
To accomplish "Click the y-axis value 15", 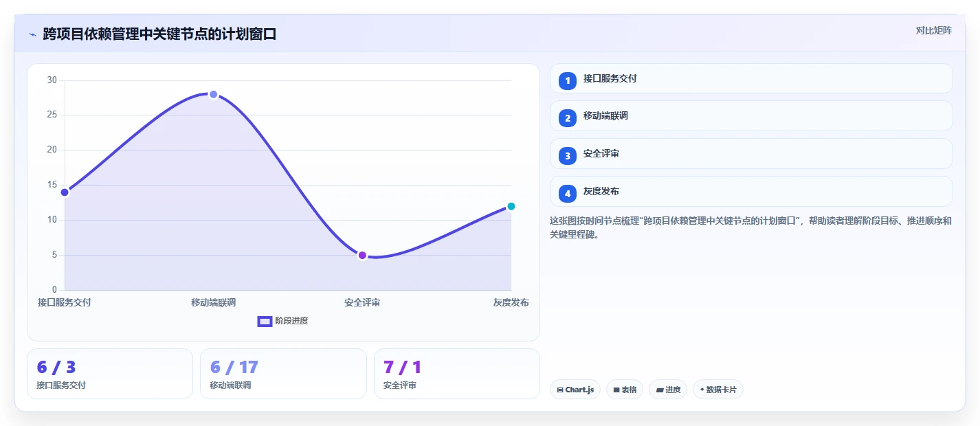I will coord(52,185).
